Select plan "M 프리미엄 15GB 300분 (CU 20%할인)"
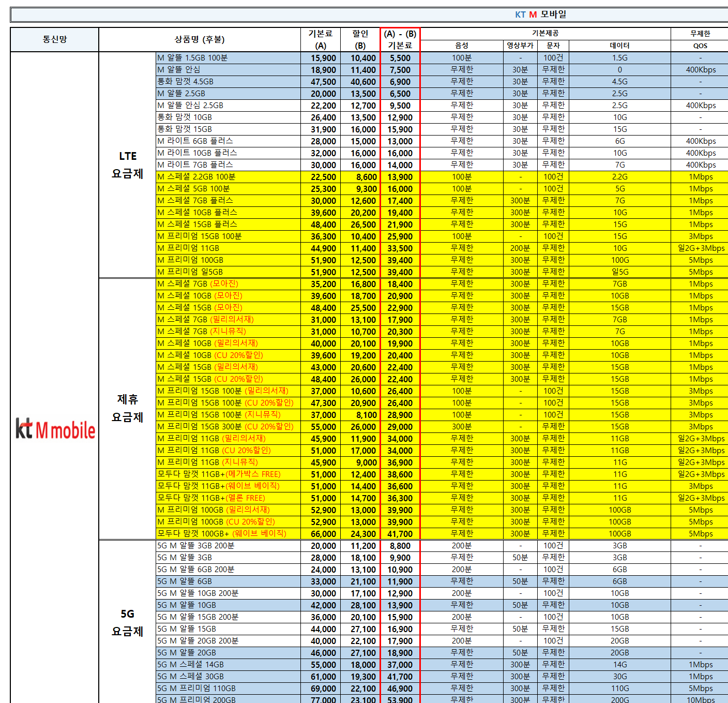The image size is (728, 703). coord(225,427)
